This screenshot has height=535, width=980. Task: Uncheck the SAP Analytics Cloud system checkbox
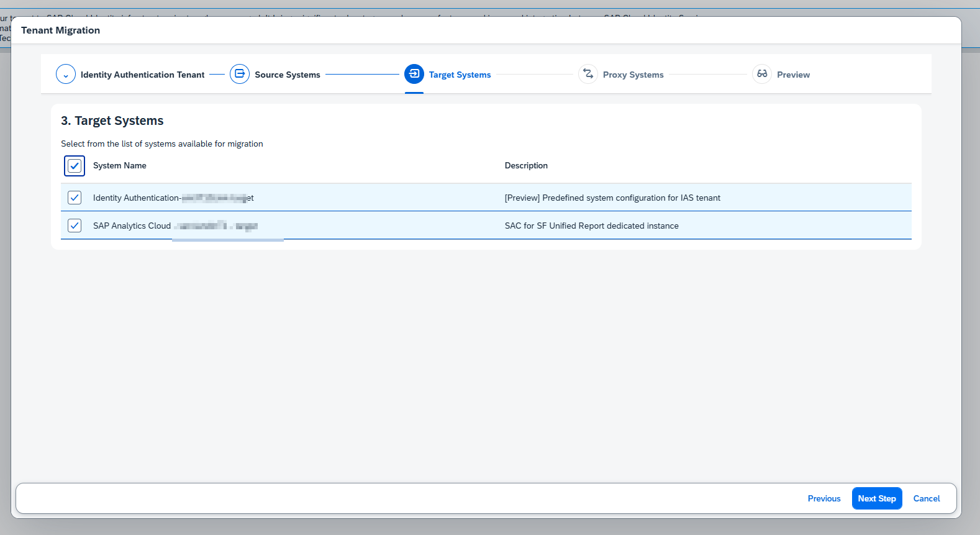(75, 226)
